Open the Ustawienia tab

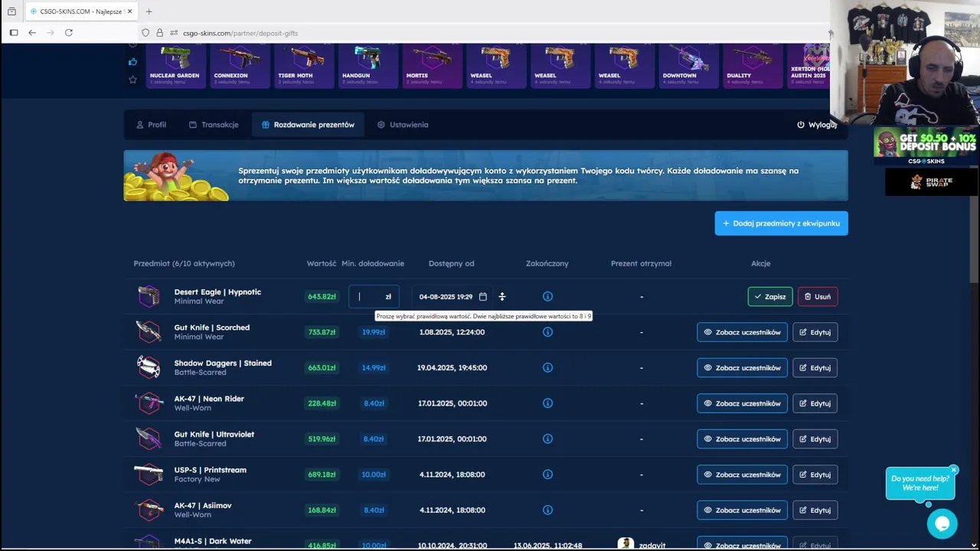click(x=403, y=125)
